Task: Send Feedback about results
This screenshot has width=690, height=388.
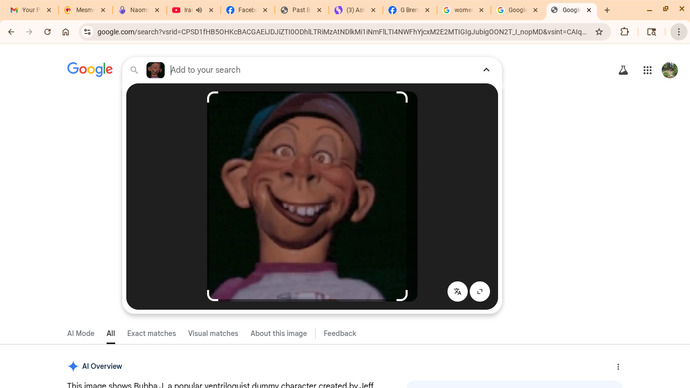Action: coord(340,333)
